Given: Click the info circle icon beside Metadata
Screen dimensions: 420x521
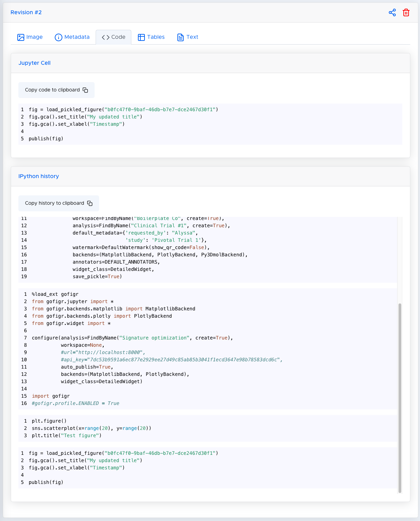Looking at the screenshot, I should 59,37.
